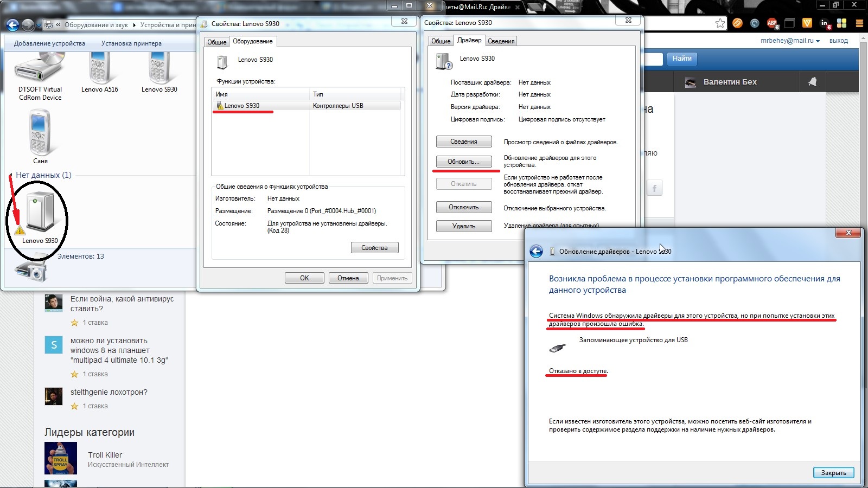Click Добавление устройства in the Explorer toolbar
Viewport: 868px width, 488px height.
click(x=49, y=43)
